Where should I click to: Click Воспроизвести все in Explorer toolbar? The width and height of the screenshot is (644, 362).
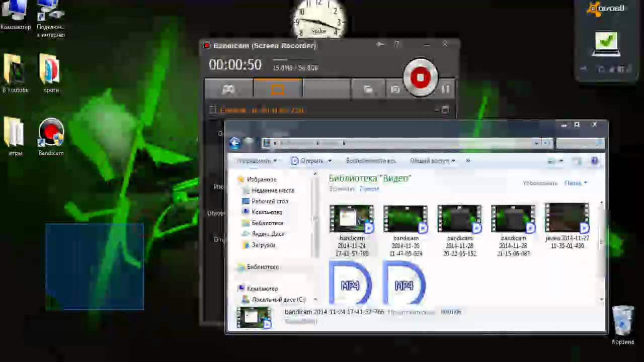371,161
